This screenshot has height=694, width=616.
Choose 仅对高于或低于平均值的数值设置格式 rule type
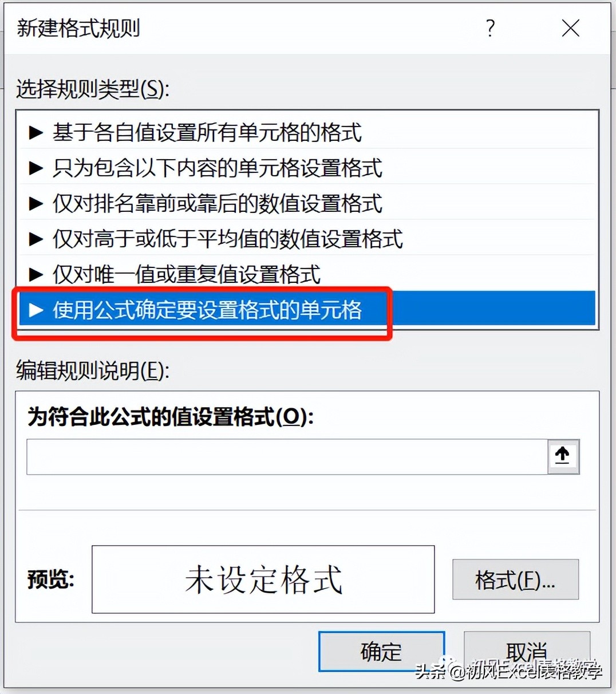[307, 239]
